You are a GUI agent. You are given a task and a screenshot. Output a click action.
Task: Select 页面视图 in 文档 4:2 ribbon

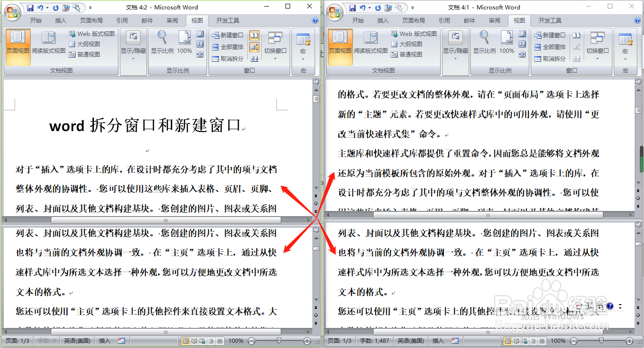[18, 46]
